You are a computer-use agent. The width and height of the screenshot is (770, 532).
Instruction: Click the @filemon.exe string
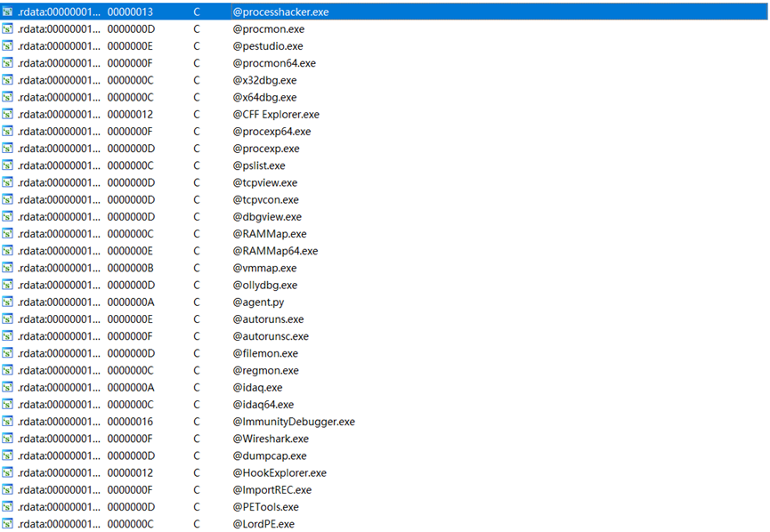pyautogui.click(x=265, y=353)
